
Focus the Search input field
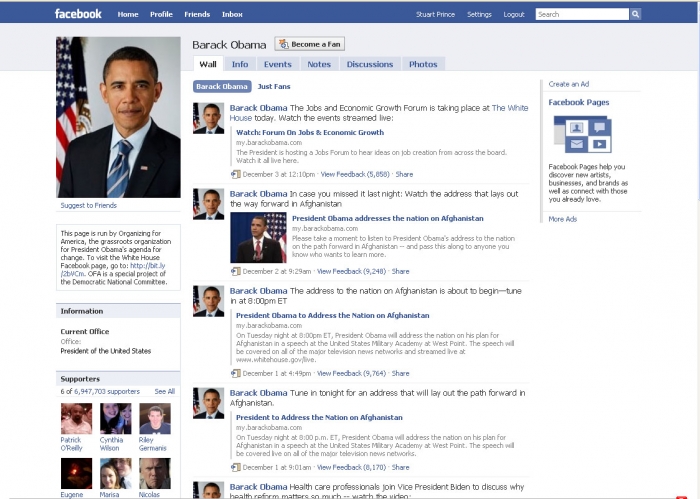click(x=582, y=14)
